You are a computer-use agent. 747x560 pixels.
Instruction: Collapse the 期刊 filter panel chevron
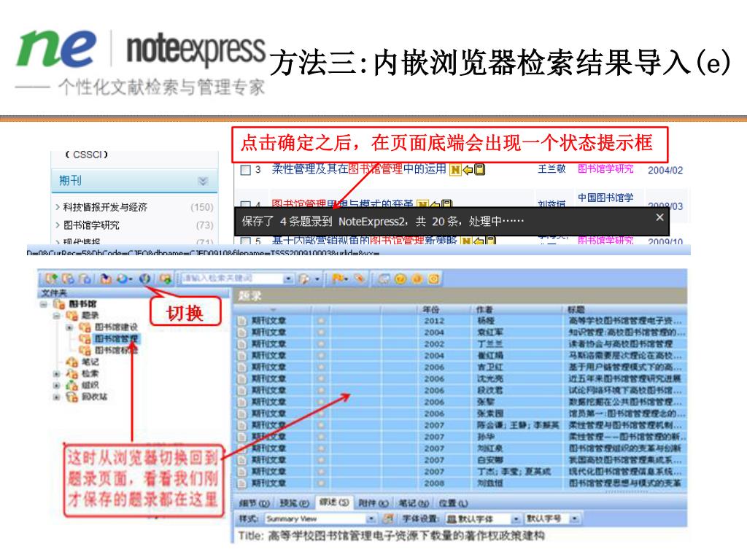tap(203, 181)
